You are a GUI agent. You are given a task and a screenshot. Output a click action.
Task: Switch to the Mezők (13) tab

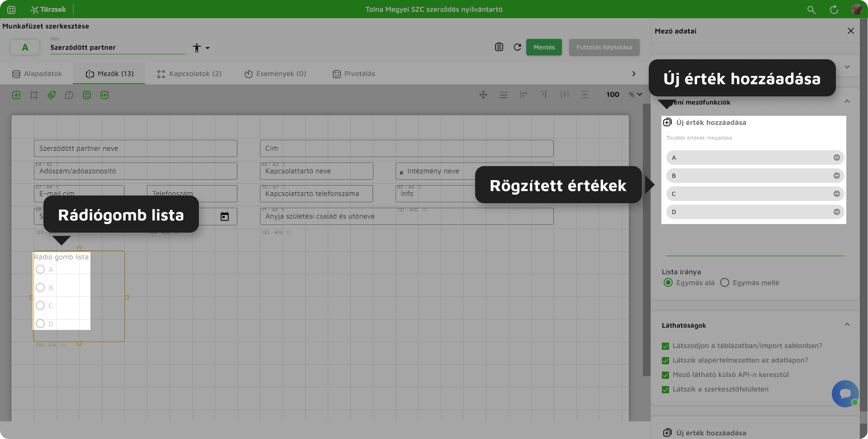(x=109, y=74)
